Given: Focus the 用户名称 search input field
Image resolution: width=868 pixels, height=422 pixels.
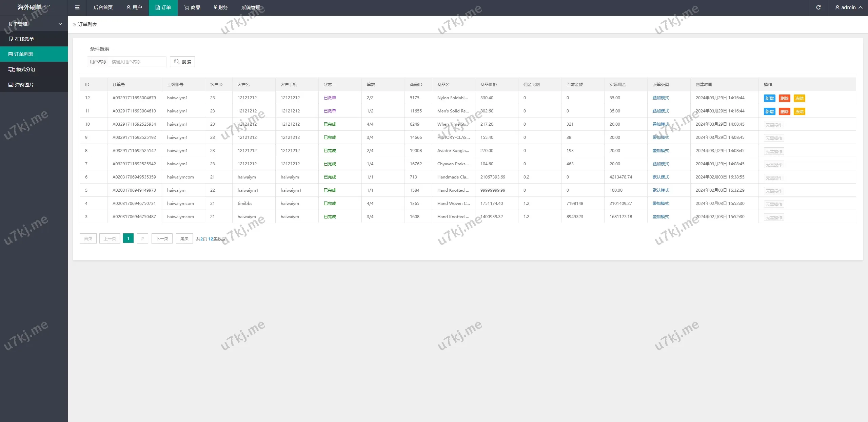Looking at the screenshot, I should pyautogui.click(x=137, y=62).
